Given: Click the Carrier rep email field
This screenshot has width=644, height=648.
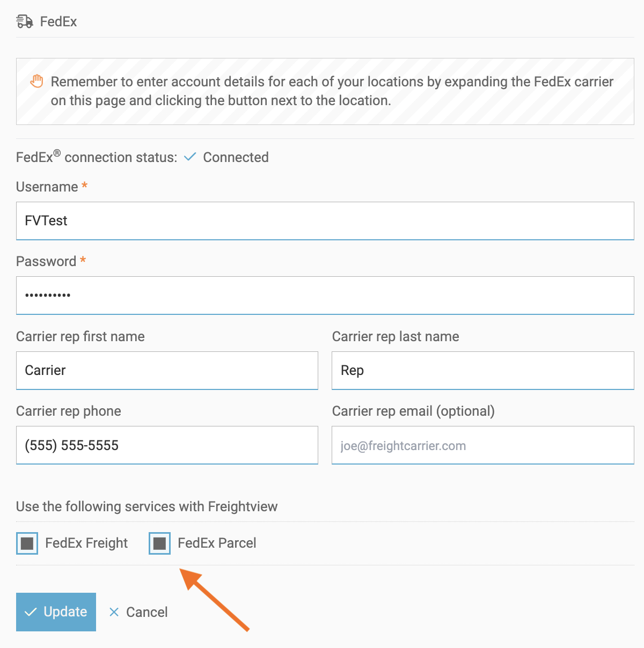Looking at the screenshot, I should pyautogui.click(x=482, y=445).
